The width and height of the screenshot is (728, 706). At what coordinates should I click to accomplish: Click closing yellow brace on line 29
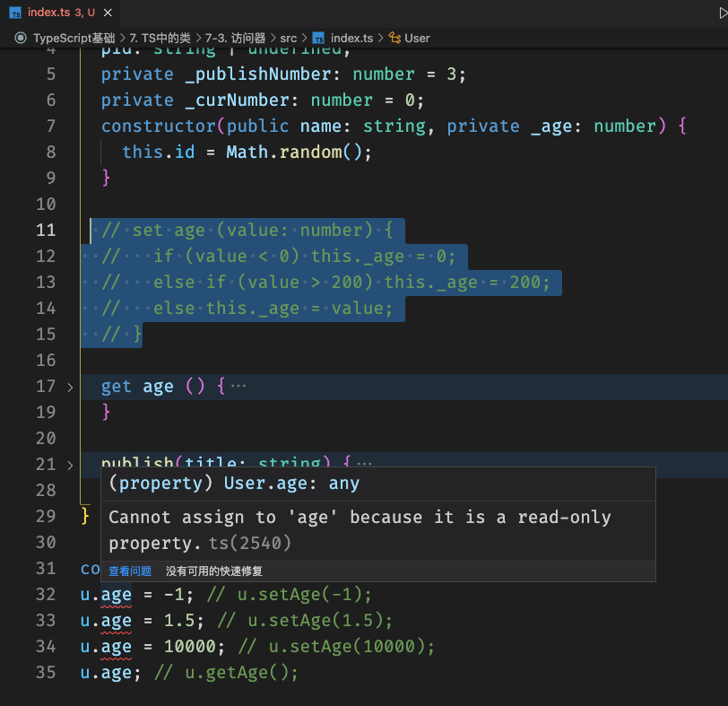pos(85,516)
